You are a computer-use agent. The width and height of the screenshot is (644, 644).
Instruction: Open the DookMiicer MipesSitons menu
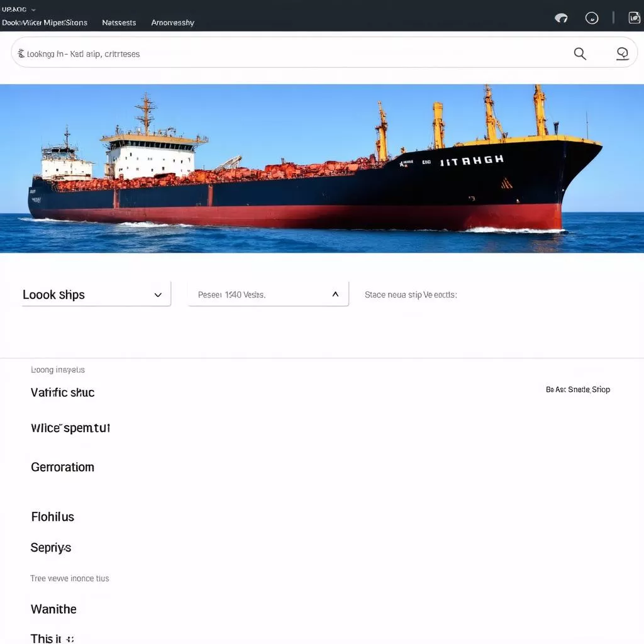pos(45,23)
